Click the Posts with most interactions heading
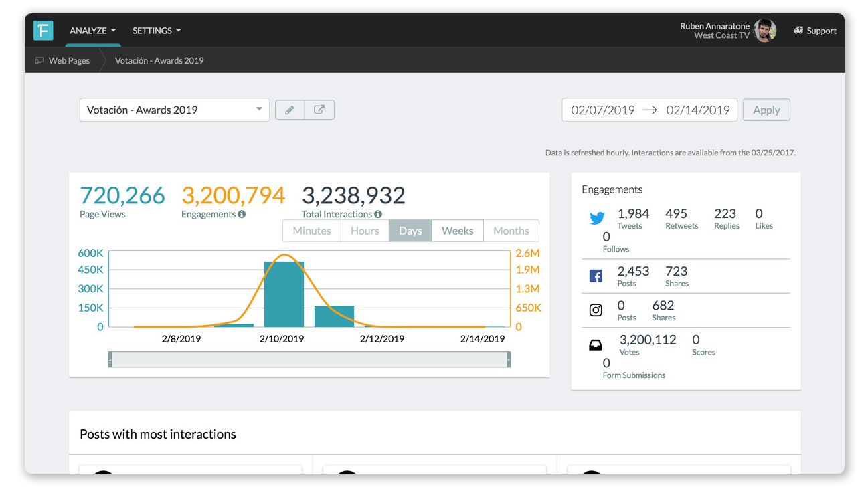The height and width of the screenshot is (493, 868). point(158,434)
